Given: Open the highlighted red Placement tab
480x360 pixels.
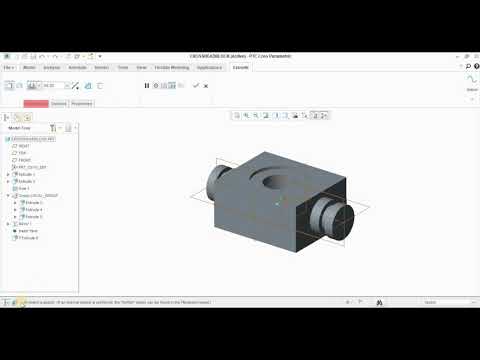Looking at the screenshot, I should [x=36, y=104].
